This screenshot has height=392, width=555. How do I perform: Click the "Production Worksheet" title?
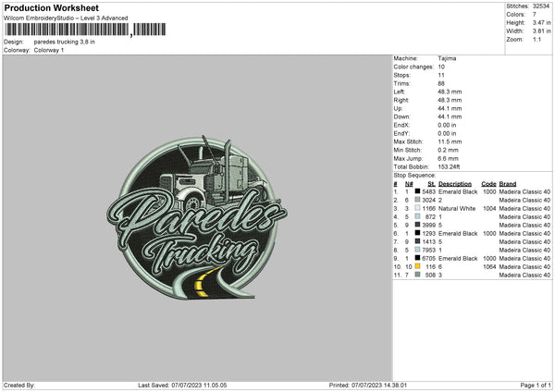tap(51, 7)
